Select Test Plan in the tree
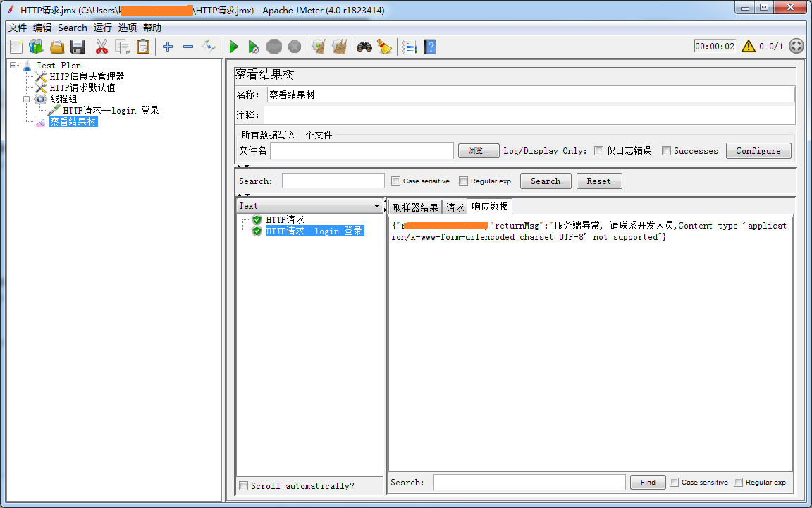This screenshot has width=812, height=508. pyautogui.click(x=59, y=66)
